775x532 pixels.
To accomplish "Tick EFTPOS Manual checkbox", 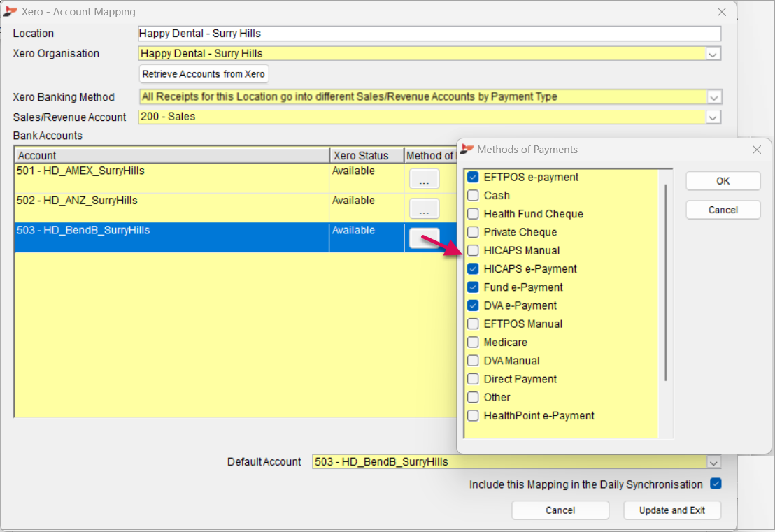I will (x=473, y=324).
